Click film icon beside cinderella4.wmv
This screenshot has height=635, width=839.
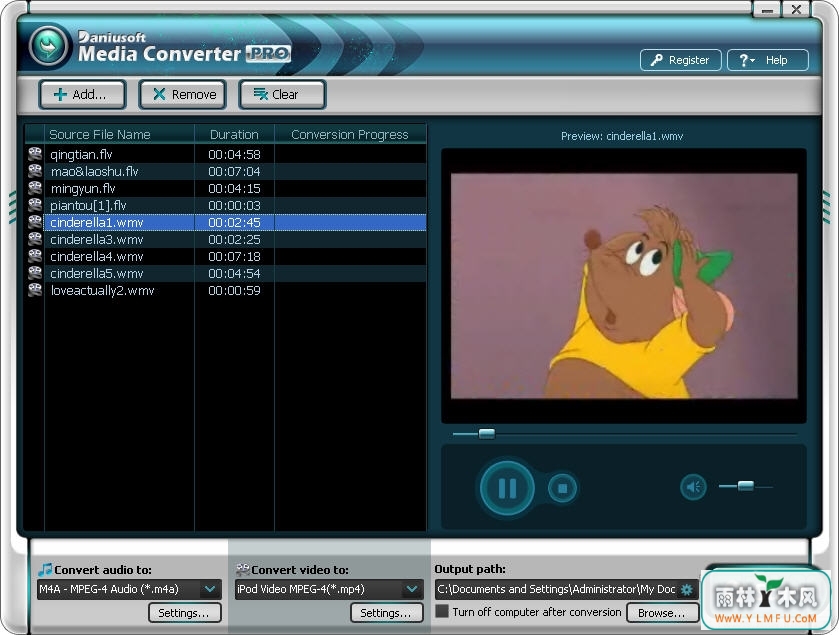[35, 256]
